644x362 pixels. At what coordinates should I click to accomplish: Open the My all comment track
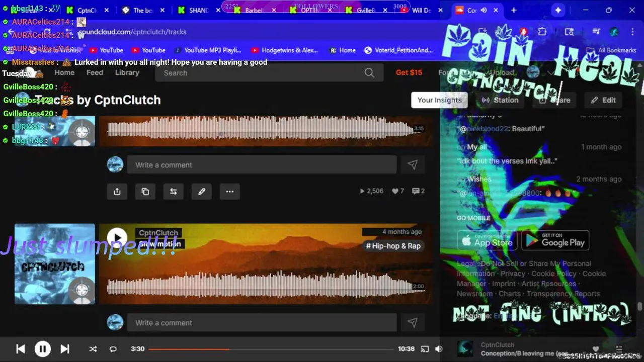[477, 147]
